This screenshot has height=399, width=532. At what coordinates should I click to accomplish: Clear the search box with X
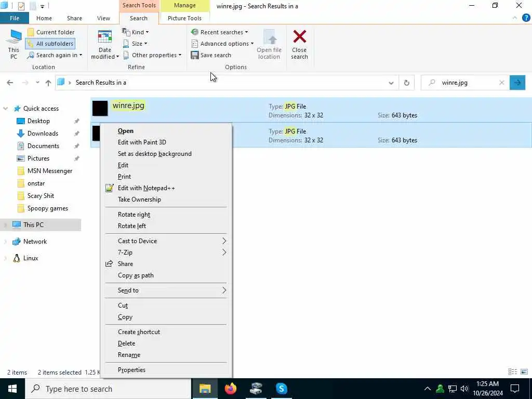tap(502, 83)
